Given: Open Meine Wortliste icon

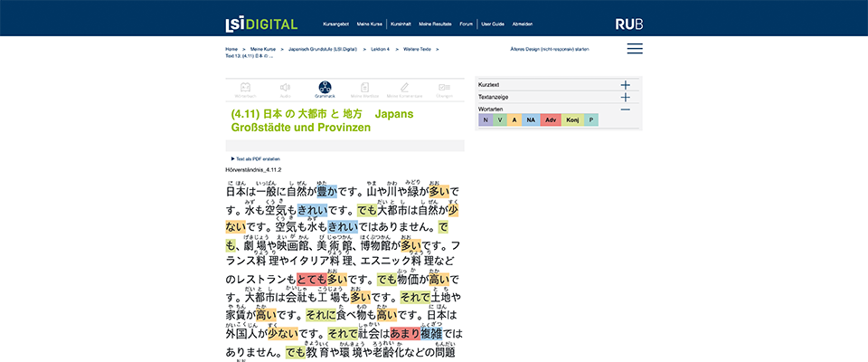Looking at the screenshot, I should pos(364,89).
